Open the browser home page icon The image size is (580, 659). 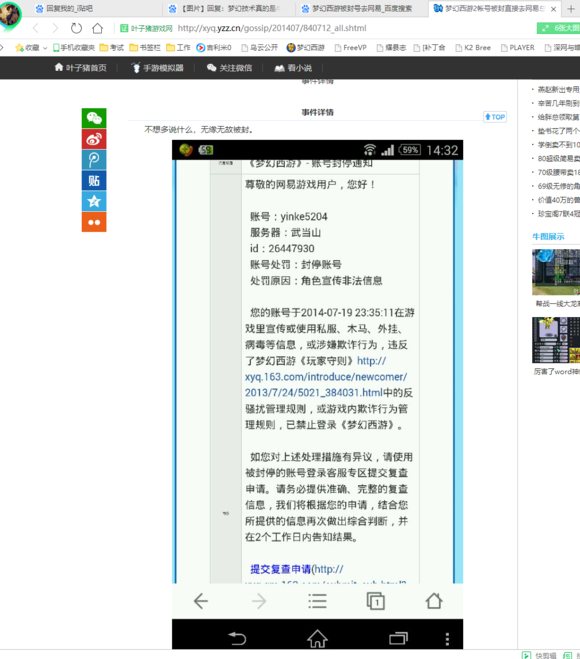tap(98, 28)
